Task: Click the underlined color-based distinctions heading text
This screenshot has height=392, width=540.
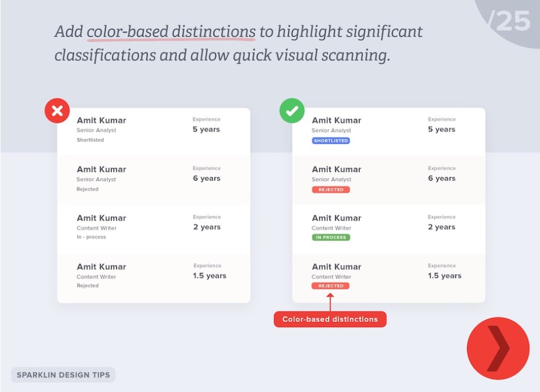Action: point(171,32)
